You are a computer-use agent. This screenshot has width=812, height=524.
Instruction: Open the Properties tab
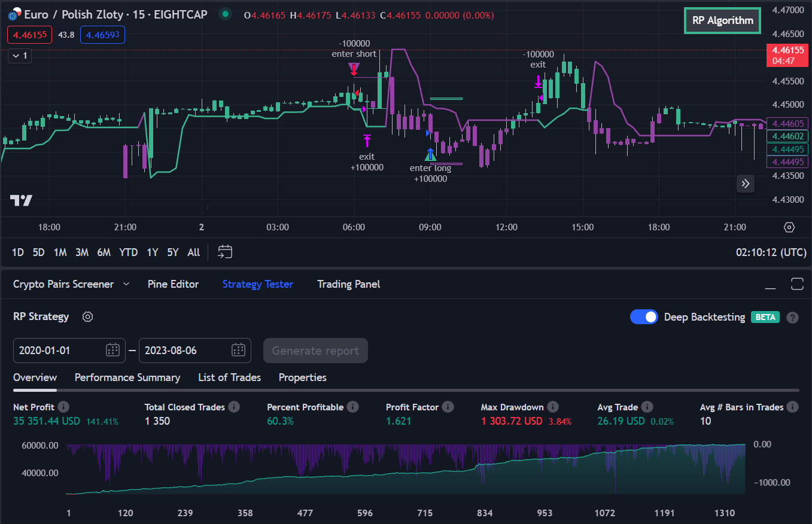(303, 377)
